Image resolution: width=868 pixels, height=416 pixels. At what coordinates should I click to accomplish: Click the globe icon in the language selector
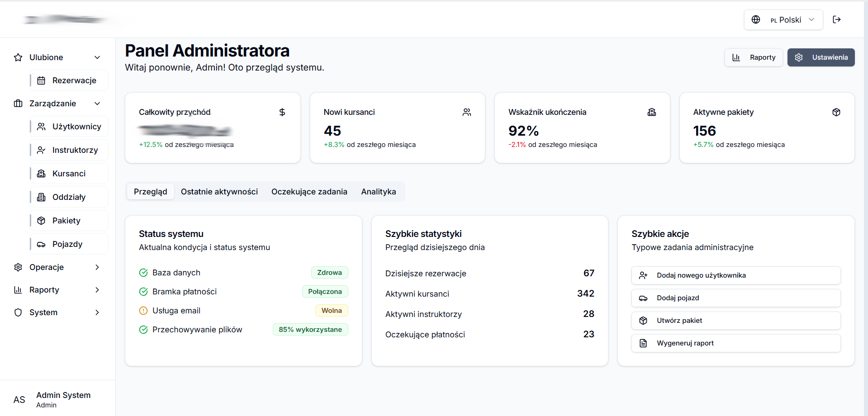pos(755,19)
